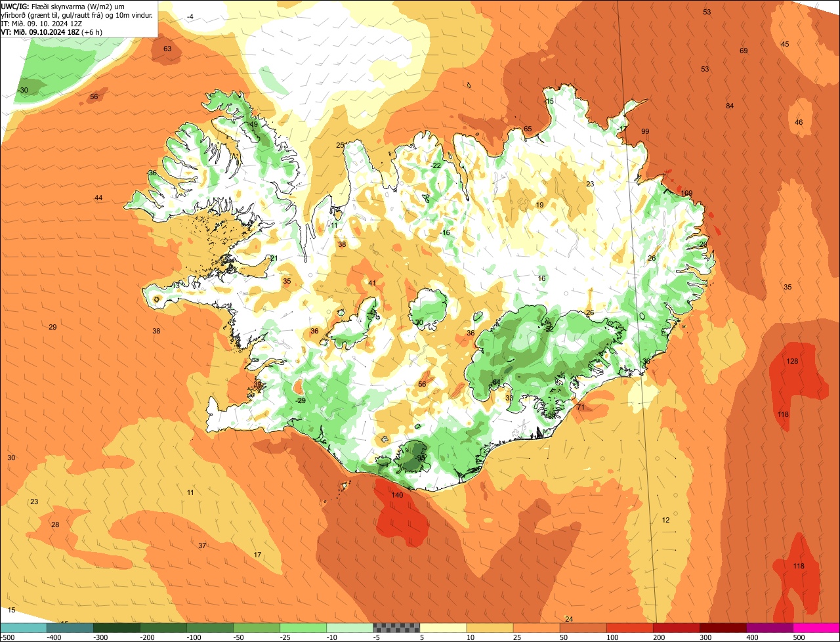Click the legend label -500
The height and width of the screenshot is (642, 840).
tap(7, 637)
